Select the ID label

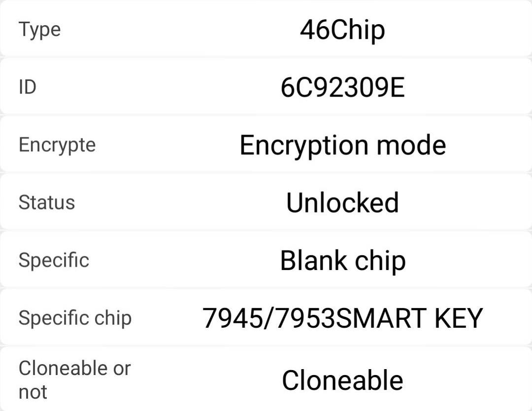28,87
